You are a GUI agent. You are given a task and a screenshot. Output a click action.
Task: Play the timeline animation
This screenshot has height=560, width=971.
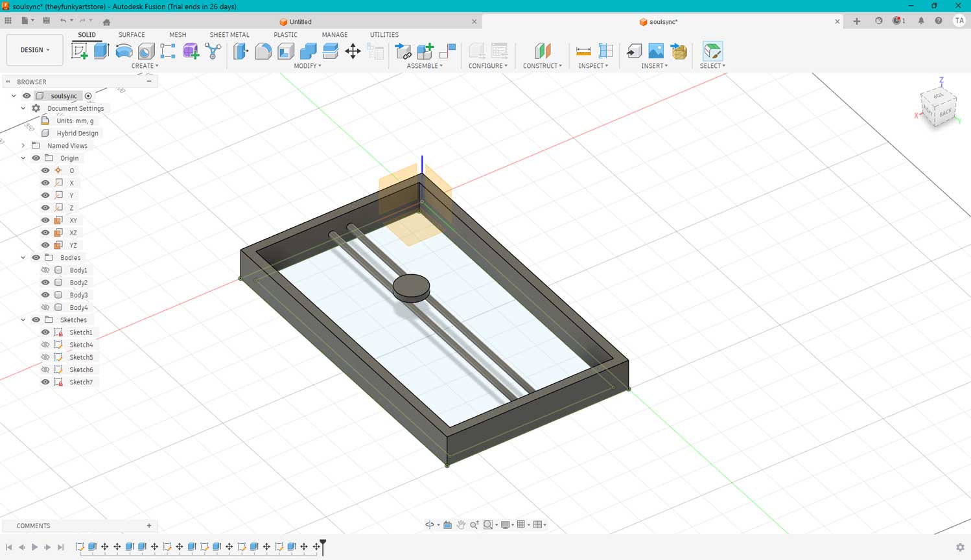(x=34, y=547)
